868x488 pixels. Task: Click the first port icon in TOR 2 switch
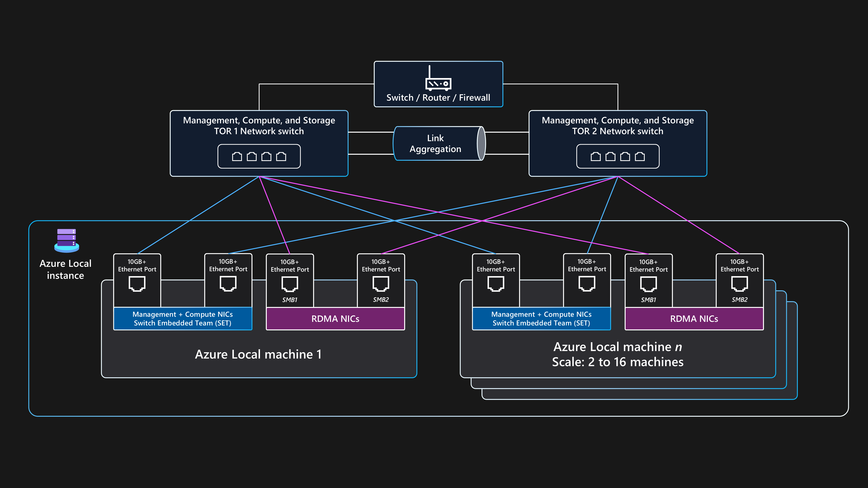[x=596, y=157]
